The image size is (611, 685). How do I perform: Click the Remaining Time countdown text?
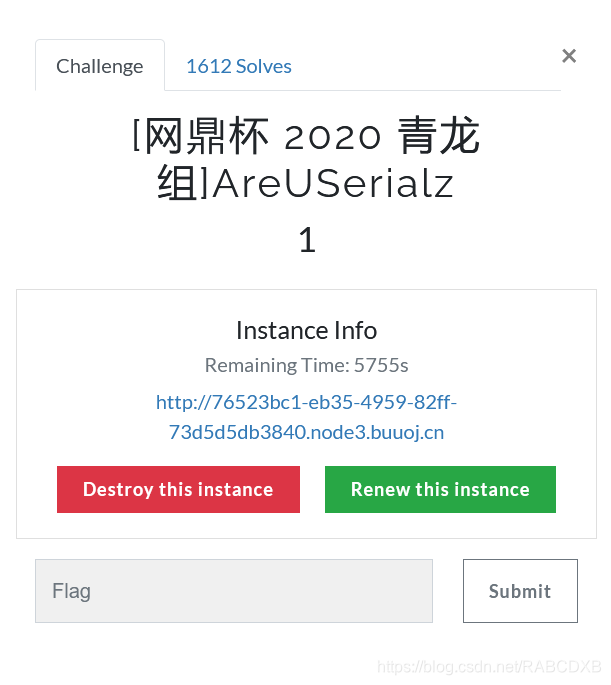(306, 365)
